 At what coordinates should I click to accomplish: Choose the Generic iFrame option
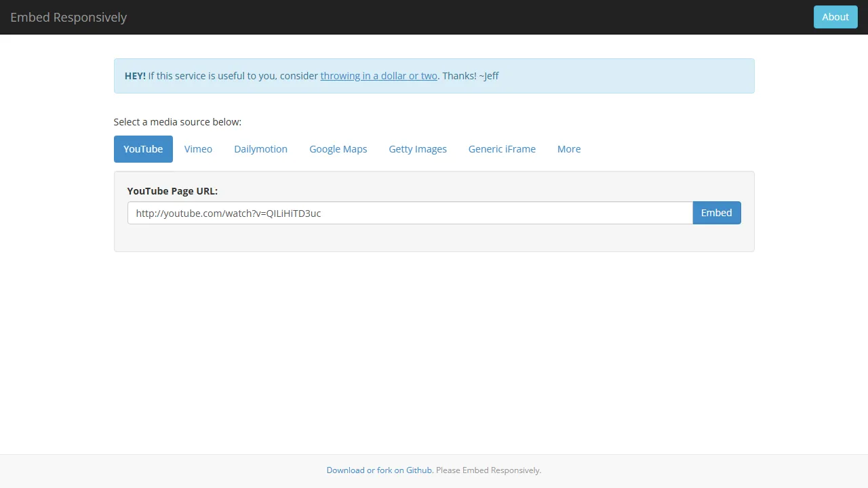(x=502, y=148)
